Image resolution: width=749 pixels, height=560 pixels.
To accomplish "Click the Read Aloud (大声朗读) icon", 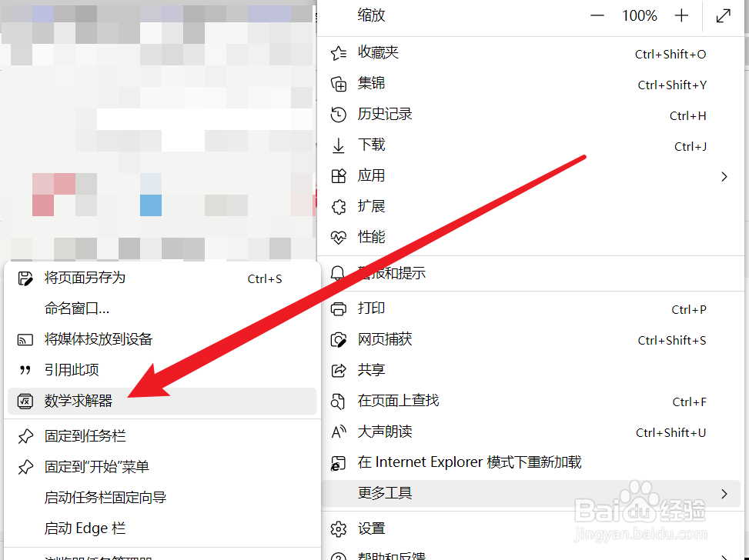I will tap(339, 432).
